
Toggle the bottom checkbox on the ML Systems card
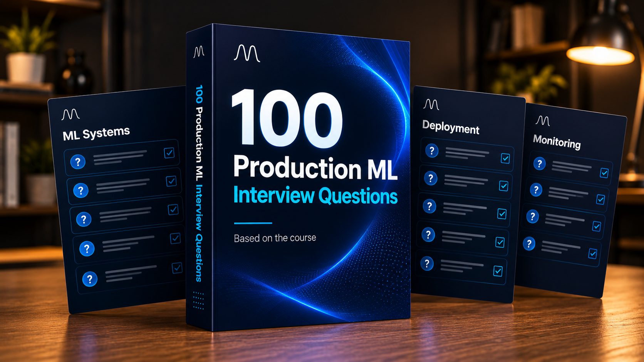tap(177, 268)
